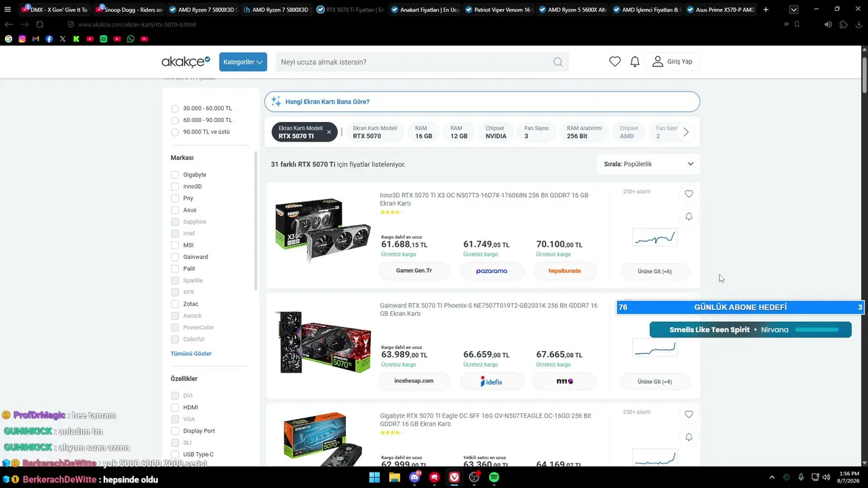Open the Facebook bookmark

pyautogui.click(x=49, y=39)
